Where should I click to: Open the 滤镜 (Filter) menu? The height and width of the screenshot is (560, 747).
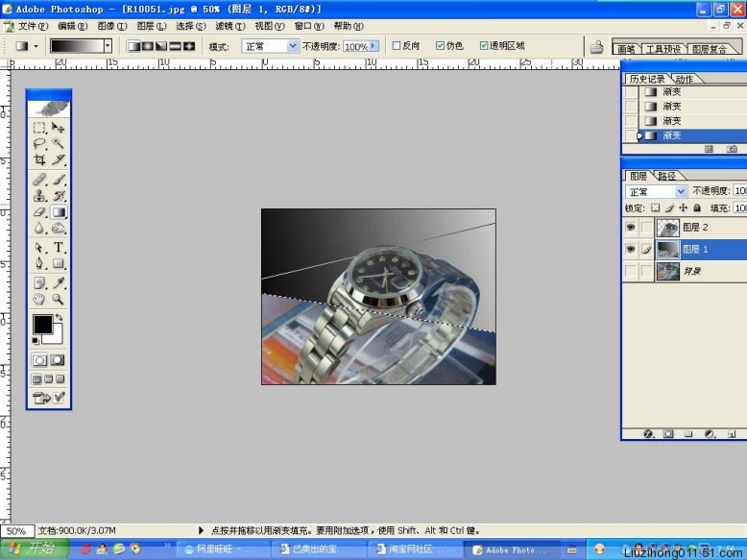[x=230, y=26]
